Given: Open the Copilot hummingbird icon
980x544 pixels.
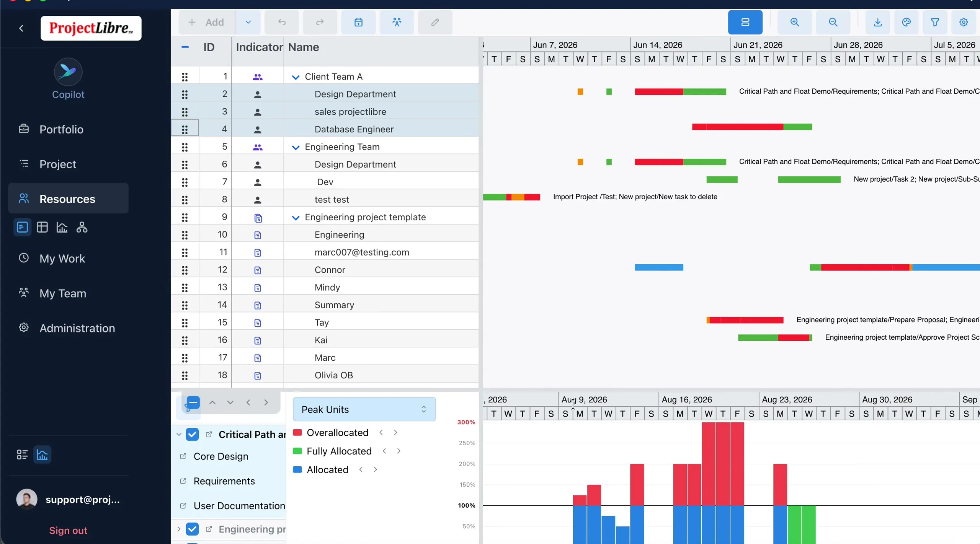Looking at the screenshot, I should click(x=68, y=72).
